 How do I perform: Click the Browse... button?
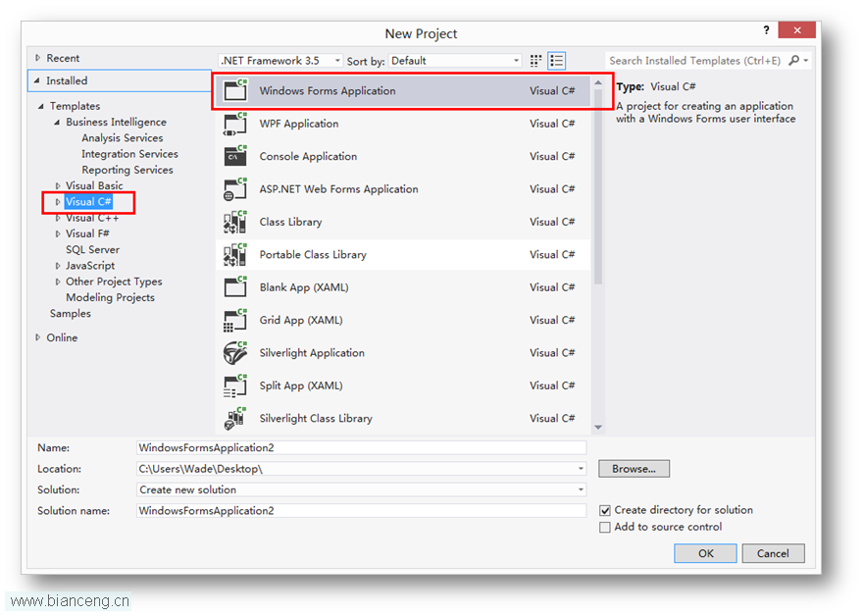634,469
